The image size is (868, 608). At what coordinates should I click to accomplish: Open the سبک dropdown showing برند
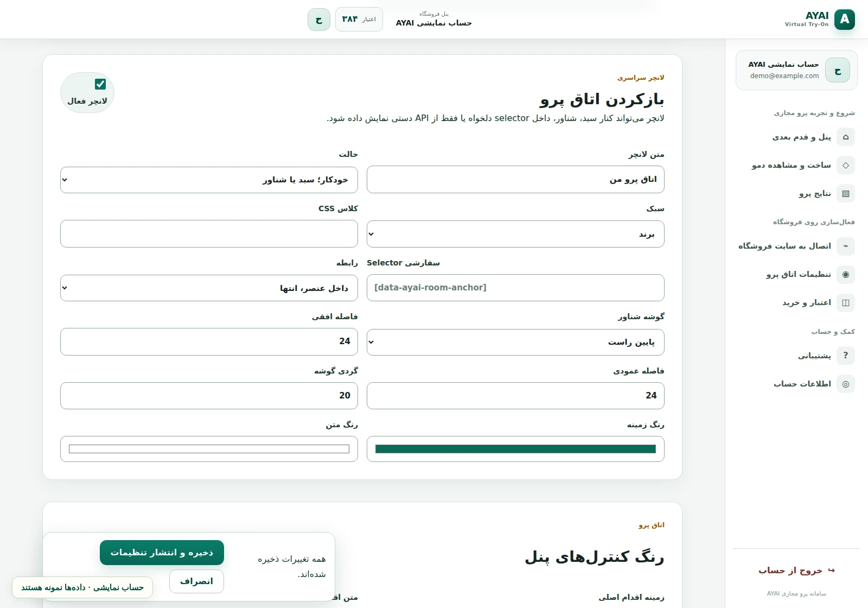pyautogui.click(x=515, y=234)
